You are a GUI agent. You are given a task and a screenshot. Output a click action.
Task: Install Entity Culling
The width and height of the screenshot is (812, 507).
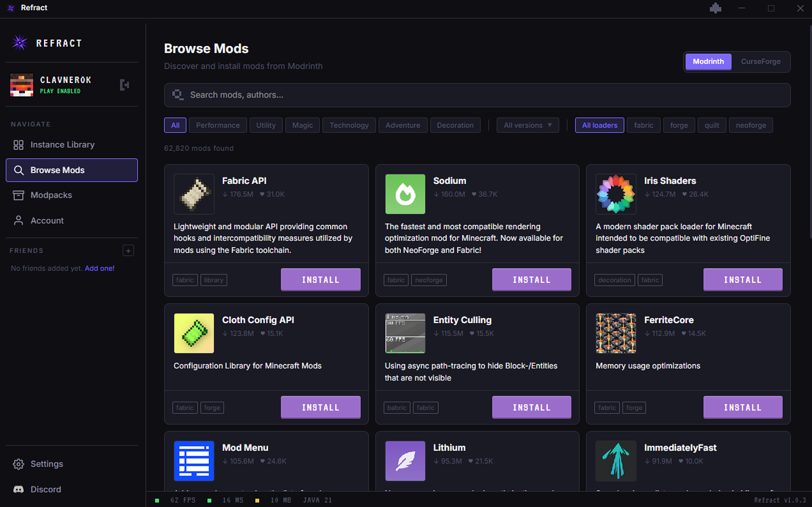pyautogui.click(x=531, y=407)
